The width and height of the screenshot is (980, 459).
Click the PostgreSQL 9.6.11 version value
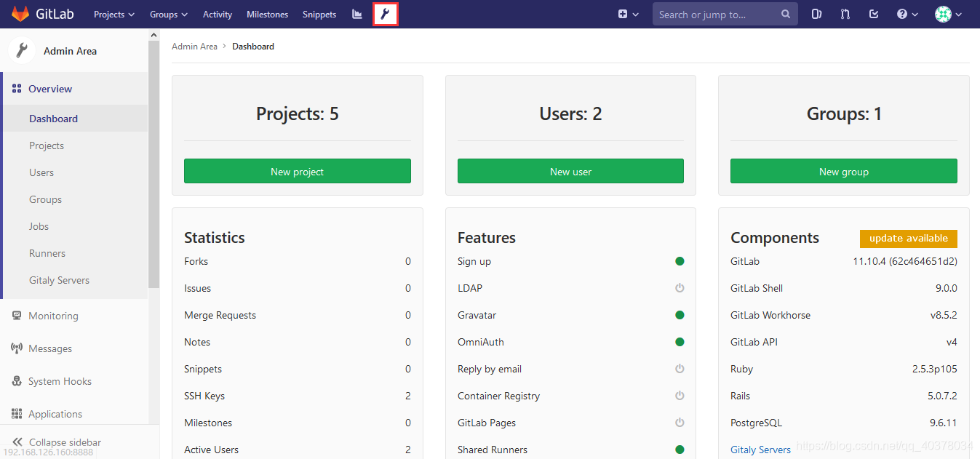tap(944, 423)
